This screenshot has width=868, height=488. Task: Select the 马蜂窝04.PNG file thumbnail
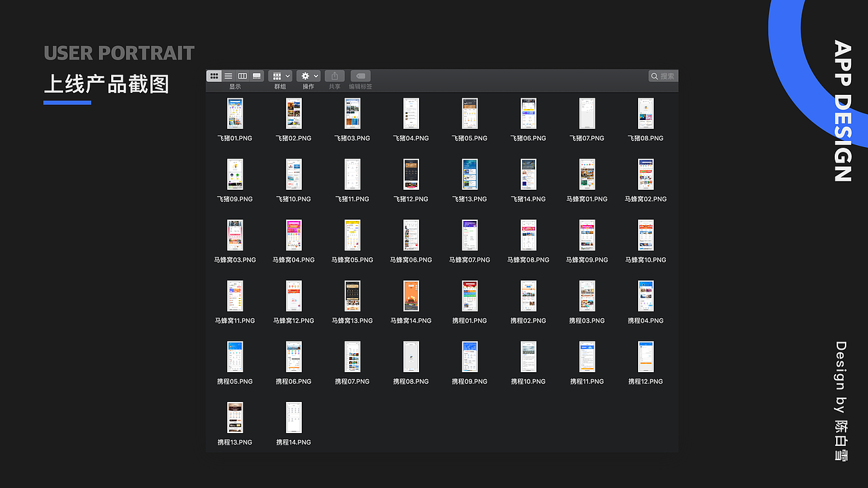[294, 235]
